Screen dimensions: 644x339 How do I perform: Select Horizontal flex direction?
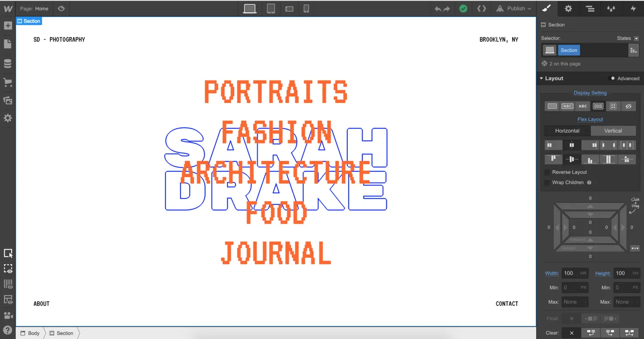(567, 131)
